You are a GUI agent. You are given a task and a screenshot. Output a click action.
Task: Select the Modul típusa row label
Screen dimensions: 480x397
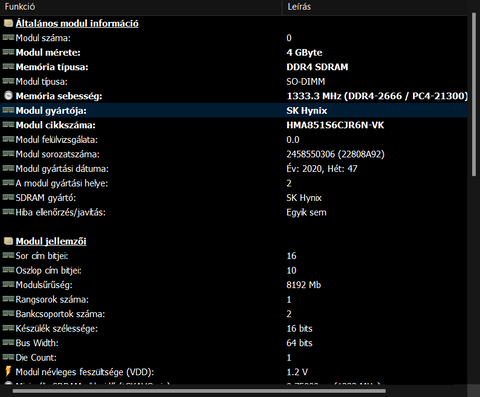point(42,82)
